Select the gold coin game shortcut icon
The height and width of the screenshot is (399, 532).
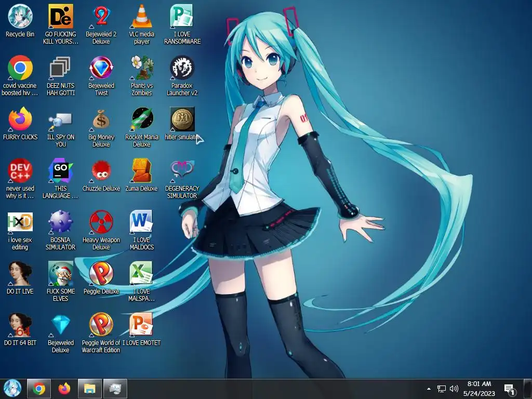click(182, 119)
